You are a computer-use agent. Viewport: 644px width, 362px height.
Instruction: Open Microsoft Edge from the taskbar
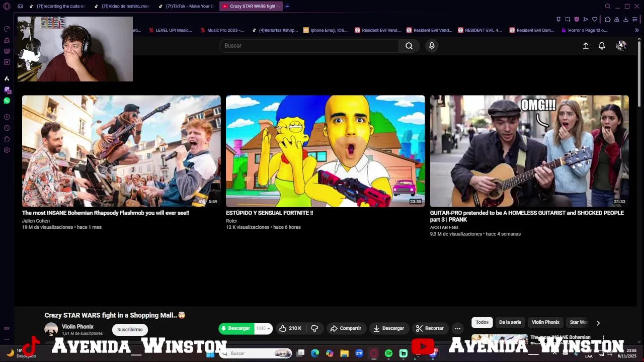(x=315, y=353)
